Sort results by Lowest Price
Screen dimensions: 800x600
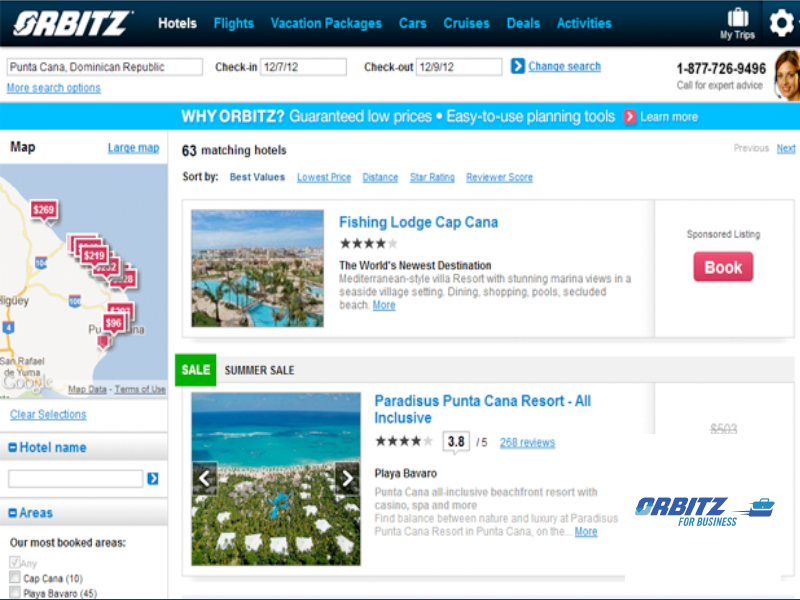(x=324, y=178)
